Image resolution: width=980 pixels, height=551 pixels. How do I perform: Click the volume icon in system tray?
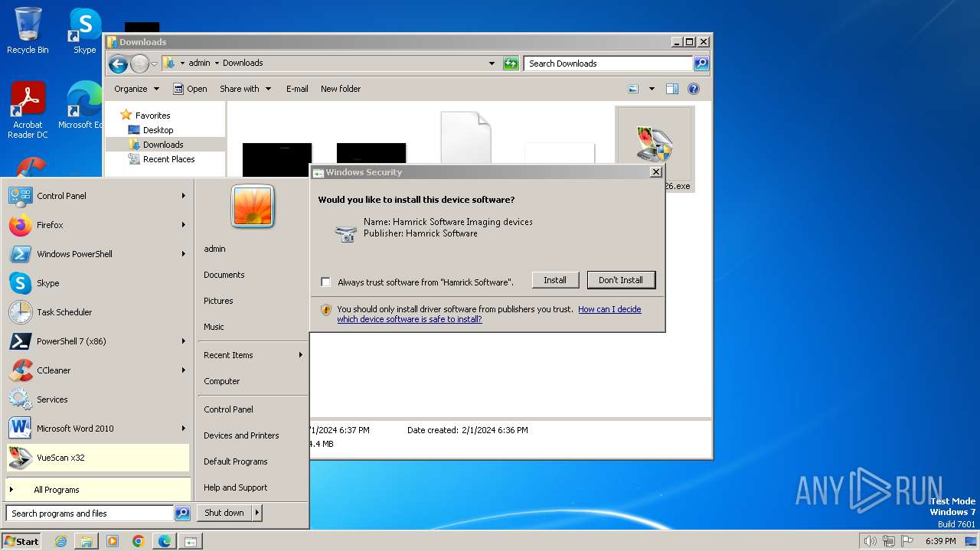coord(870,541)
